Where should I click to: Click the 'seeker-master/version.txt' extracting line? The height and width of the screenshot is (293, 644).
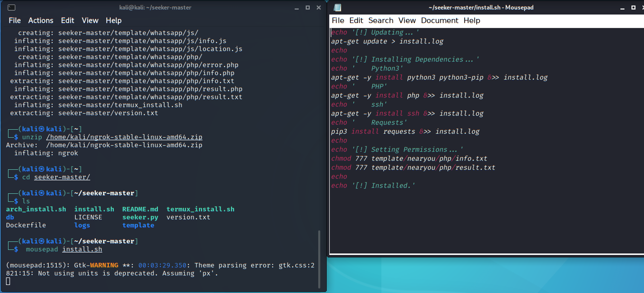click(84, 113)
